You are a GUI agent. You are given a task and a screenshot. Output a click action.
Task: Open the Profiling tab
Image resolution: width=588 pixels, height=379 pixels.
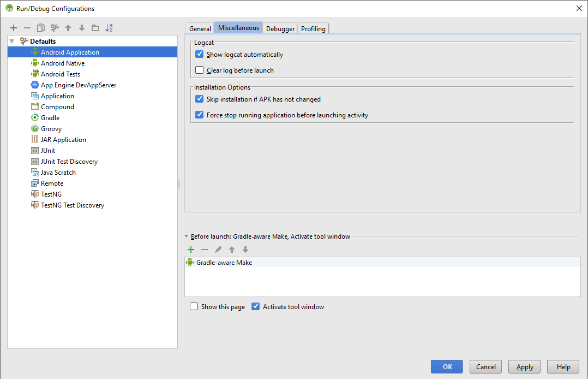(313, 28)
